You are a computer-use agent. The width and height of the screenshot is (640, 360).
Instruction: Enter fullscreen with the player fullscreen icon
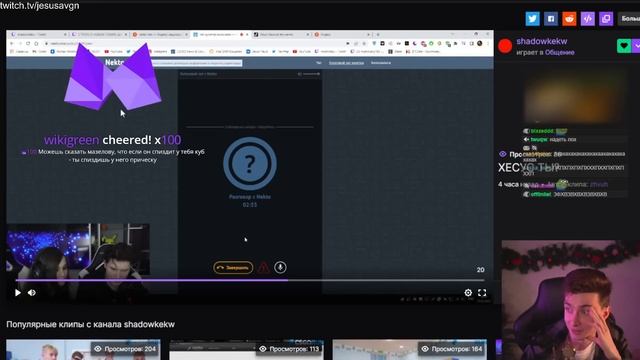pos(482,293)
